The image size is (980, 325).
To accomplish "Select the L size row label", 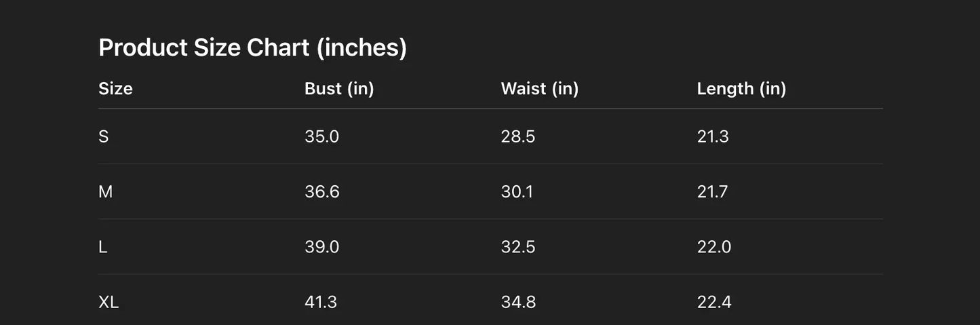I will coord(103,247).
